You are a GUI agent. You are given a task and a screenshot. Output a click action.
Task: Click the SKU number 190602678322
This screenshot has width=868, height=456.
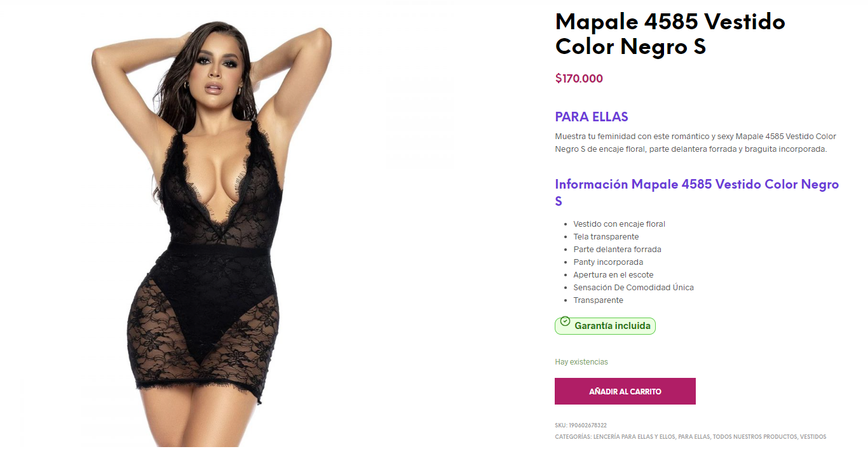click(x=588, y=426)
